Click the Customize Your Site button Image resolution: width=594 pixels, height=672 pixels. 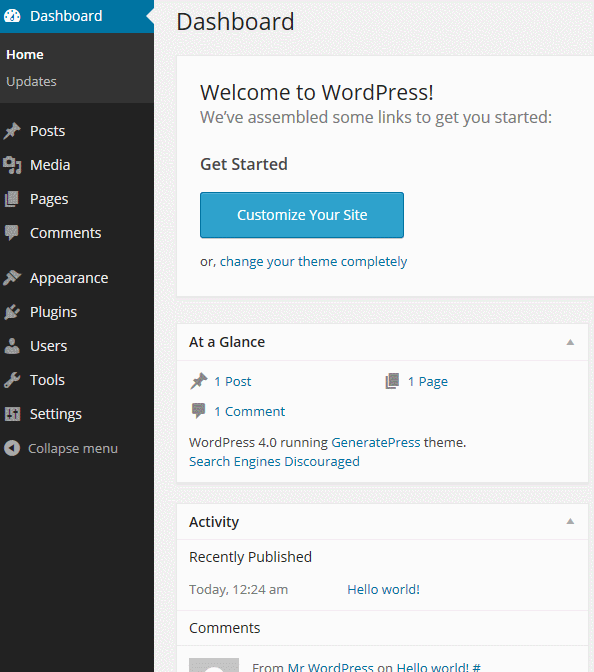coord(302,215)
